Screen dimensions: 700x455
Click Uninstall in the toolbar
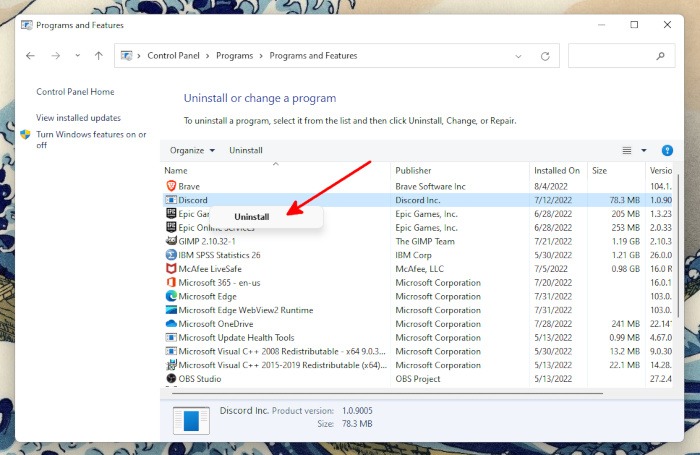click(246, 150)
